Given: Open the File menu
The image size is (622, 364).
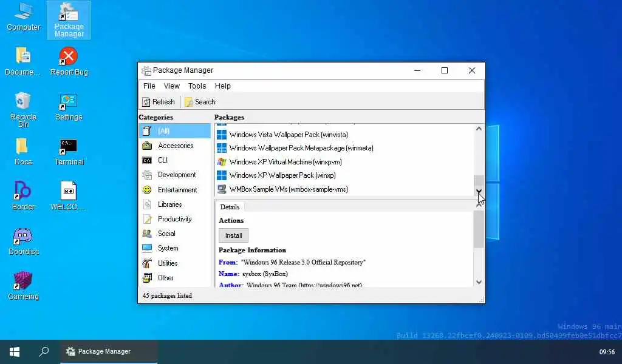Looking at the screenshot, I should (x=149, y=86).
